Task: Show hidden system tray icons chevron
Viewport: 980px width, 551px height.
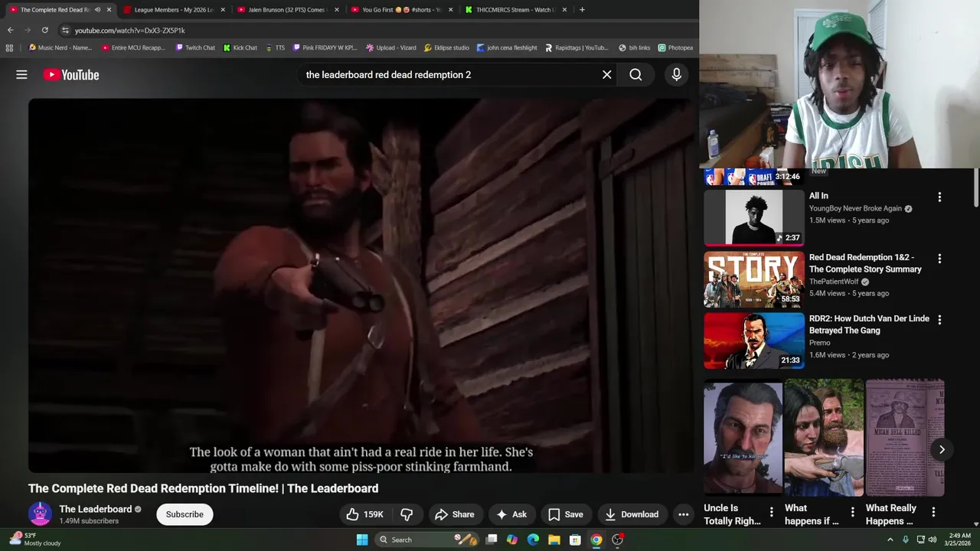Action: 890,540
